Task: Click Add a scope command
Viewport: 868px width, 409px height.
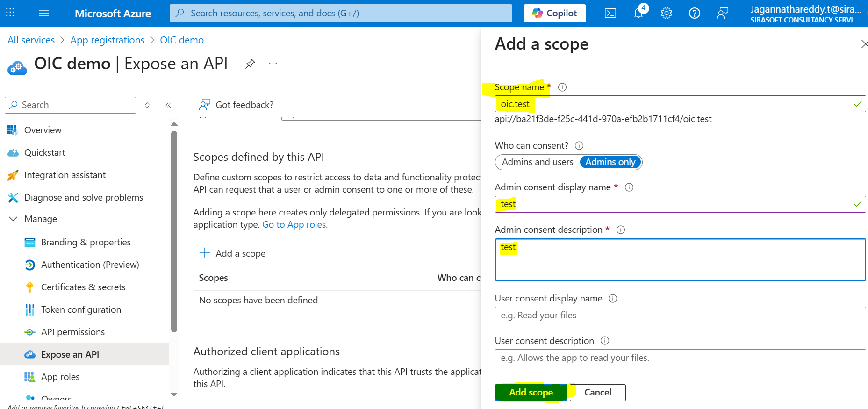Action: tap(232, 253)
